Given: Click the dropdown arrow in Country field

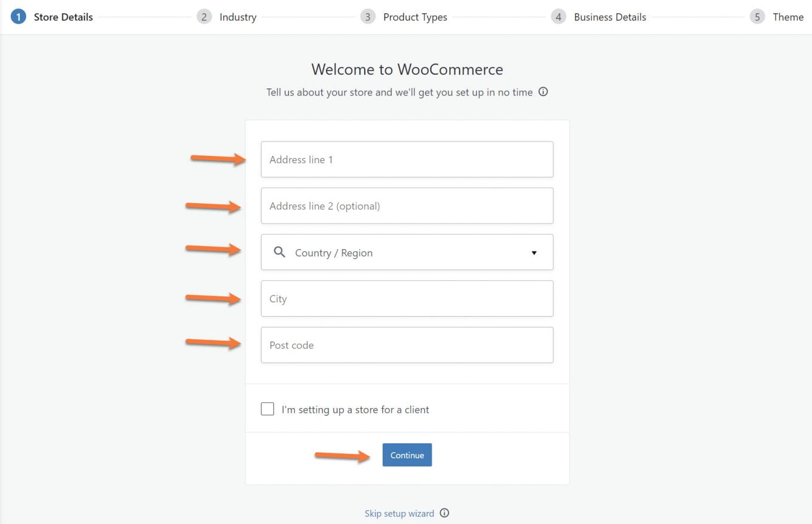Looking at the screenshot, I should [534, 253].
